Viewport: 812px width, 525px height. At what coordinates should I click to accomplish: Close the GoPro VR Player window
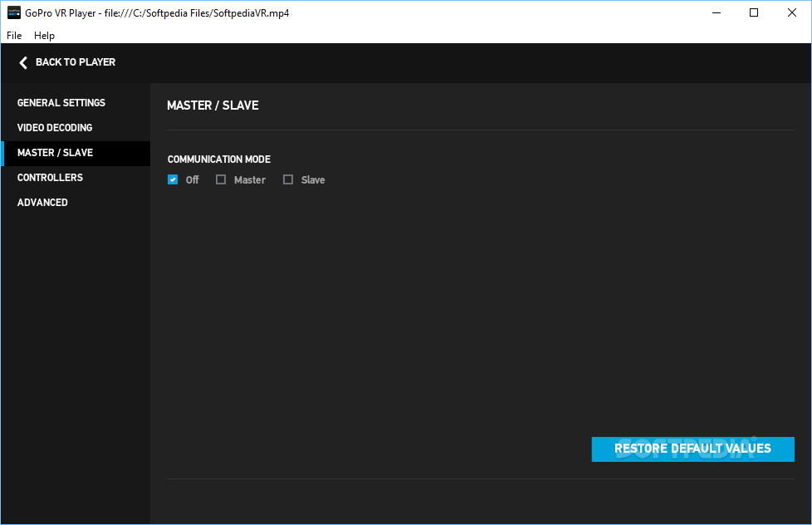(x=792, y=13)
